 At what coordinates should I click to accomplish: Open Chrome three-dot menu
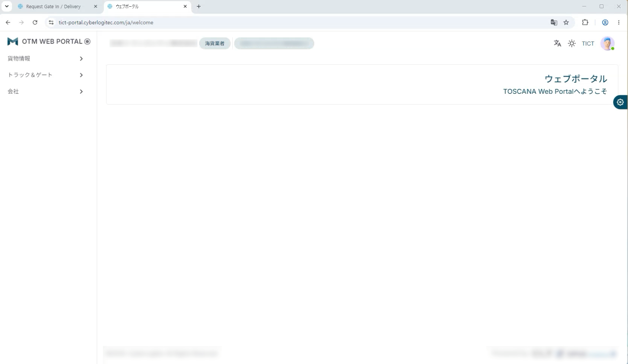tap(619, 22)
